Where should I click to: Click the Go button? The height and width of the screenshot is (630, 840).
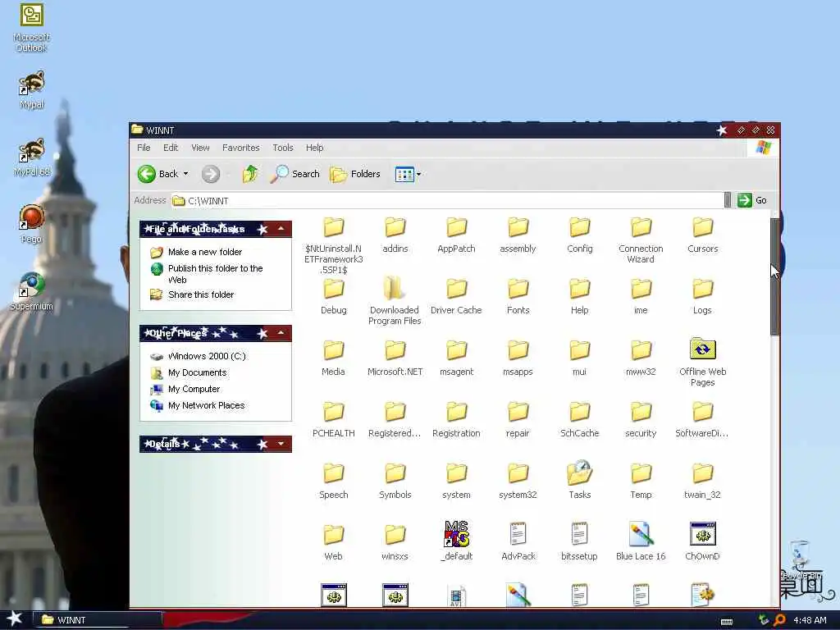click(752, 200)
